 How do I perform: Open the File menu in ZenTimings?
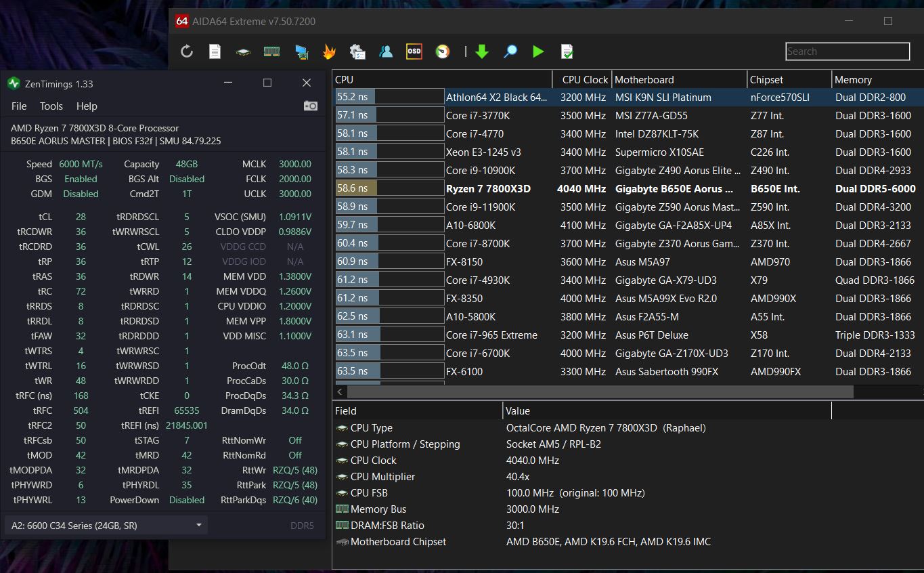coord(19,106)
